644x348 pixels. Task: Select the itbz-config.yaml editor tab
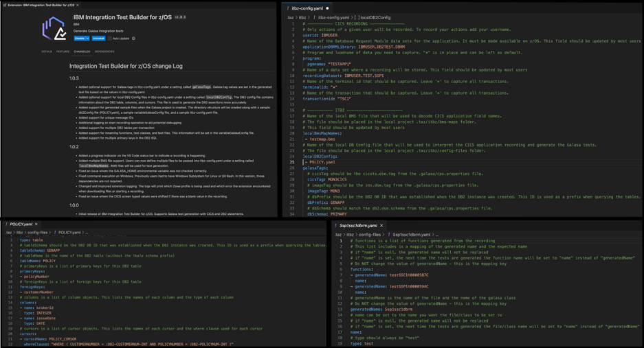pyautogui.click(x=307, y=8)
